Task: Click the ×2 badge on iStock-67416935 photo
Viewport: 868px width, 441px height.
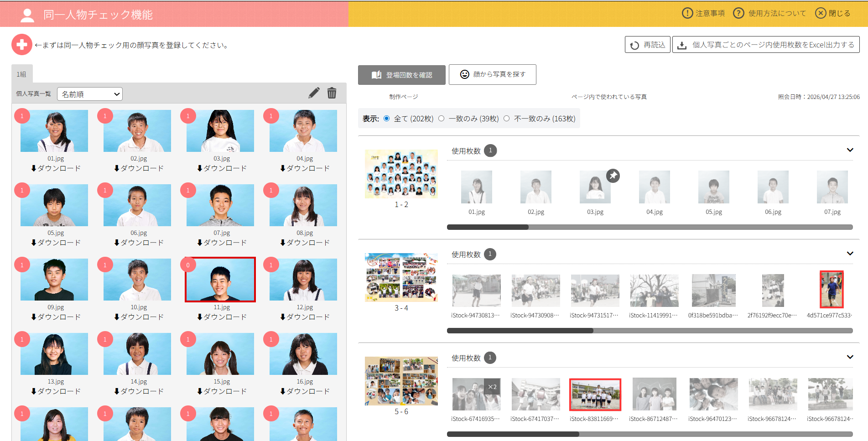Action: 492,387
